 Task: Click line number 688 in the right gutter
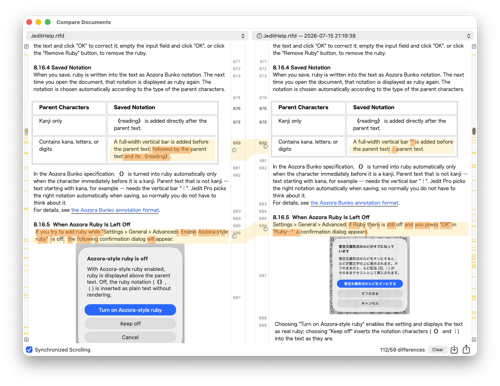[x=263, y=318]
